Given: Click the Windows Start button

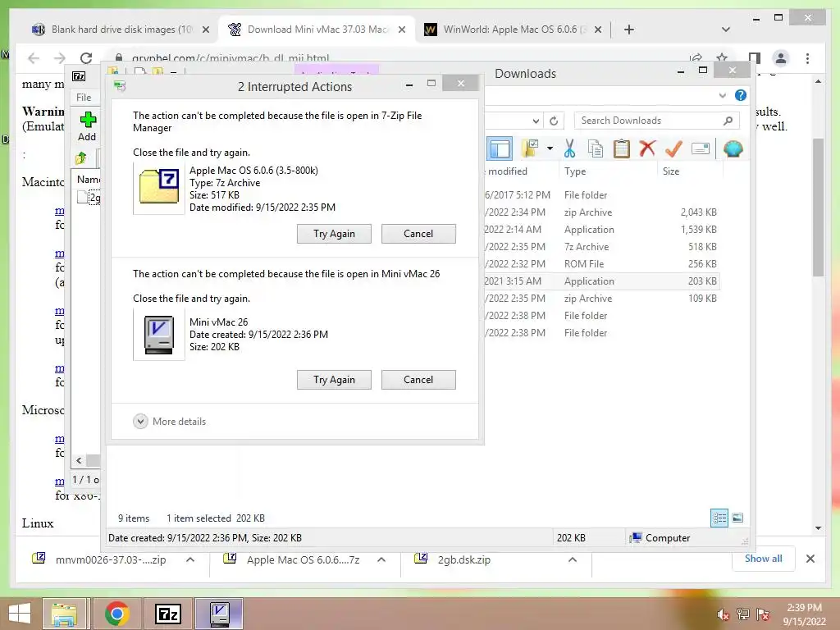Looking at the screenshot, I should tap(20, 614).
